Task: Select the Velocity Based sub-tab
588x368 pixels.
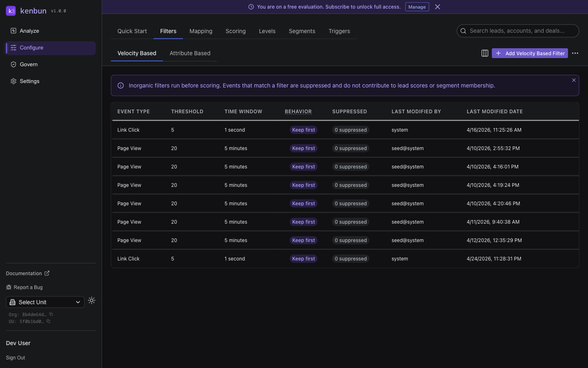Action: click(x=137, y=53)
